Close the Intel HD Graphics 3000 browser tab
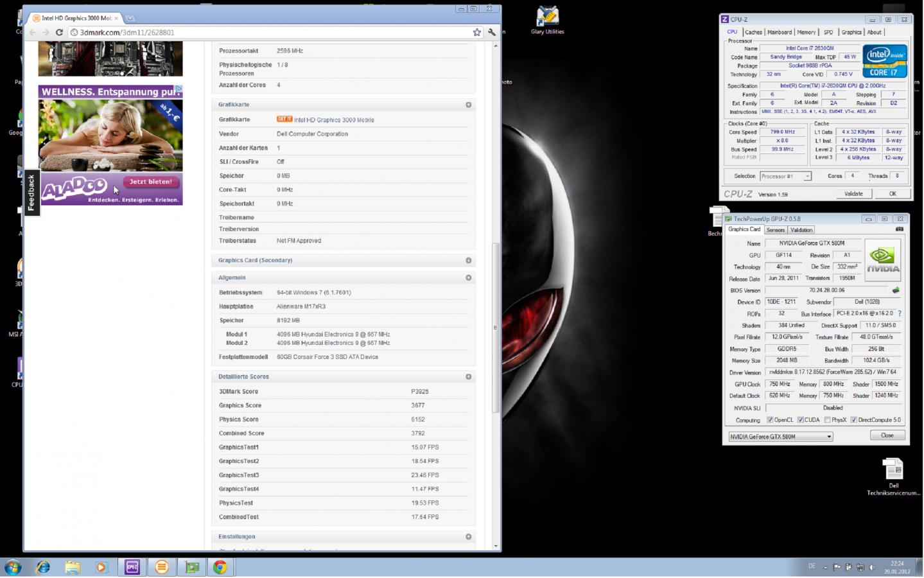Viewport: 924px width, 578px height. (x=116, y=18)
